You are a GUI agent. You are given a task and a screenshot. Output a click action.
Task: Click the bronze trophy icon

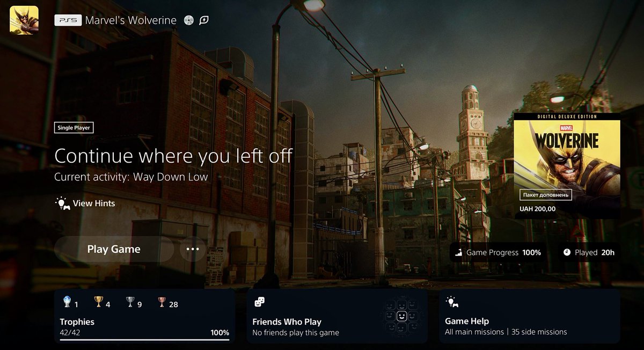point(162,302)
